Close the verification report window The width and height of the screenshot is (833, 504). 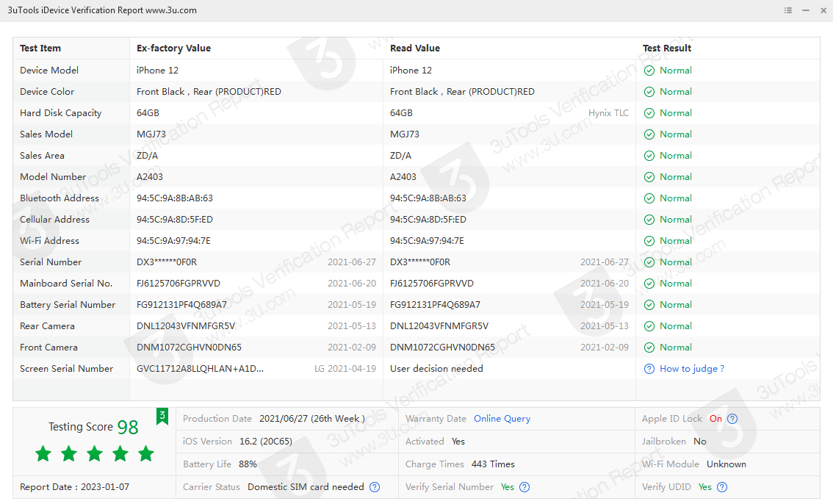[823, 10]
